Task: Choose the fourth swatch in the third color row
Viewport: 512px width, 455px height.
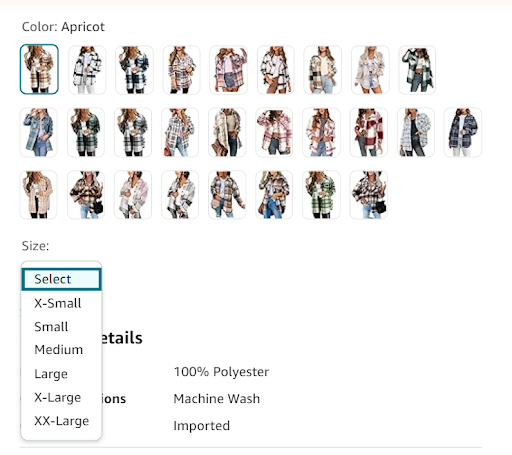Action: click(180, 195)
